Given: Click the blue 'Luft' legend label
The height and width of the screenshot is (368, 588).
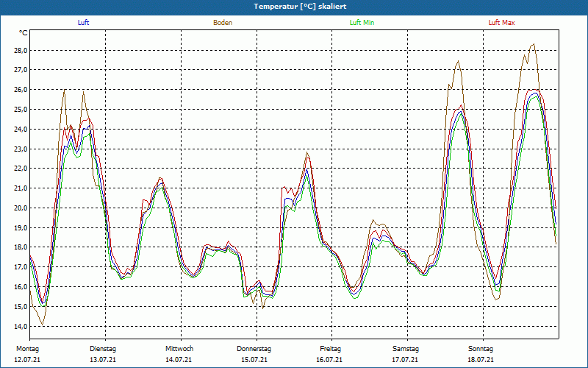Looking at the screenshot, I should tap(83, 23).
